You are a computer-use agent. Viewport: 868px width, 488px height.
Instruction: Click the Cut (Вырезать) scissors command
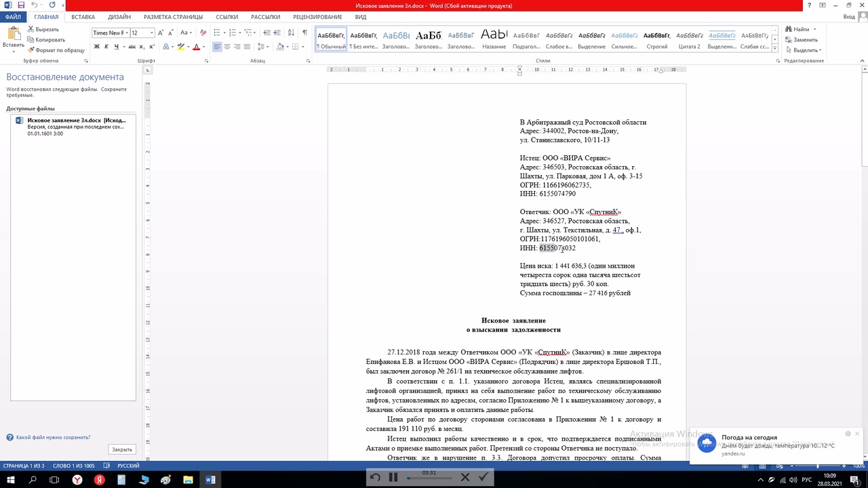click(43, 29)
